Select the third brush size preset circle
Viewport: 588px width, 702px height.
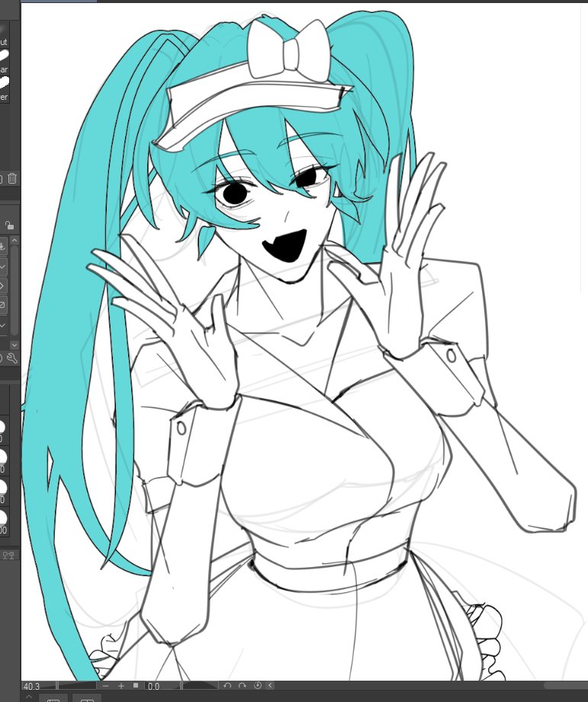point(2,487)
